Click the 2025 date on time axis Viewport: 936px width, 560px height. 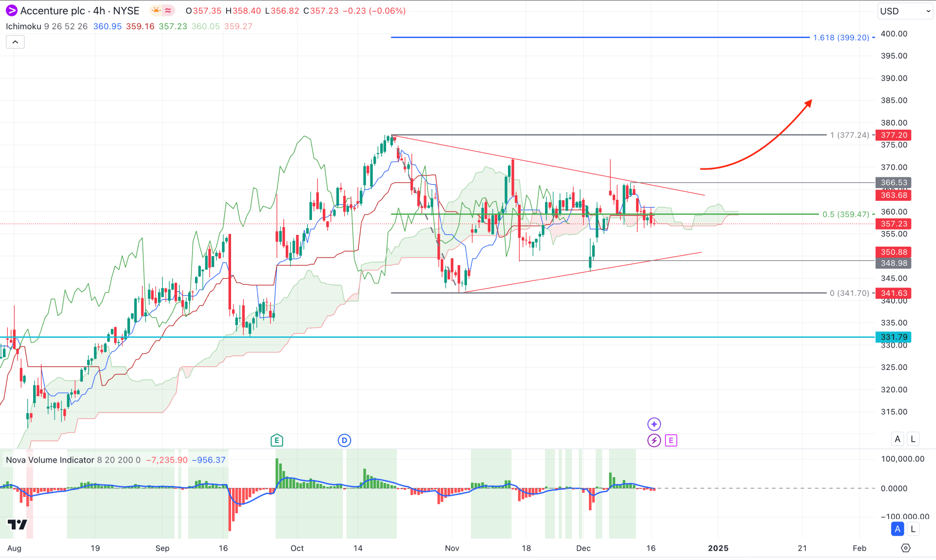pos(718,548)
